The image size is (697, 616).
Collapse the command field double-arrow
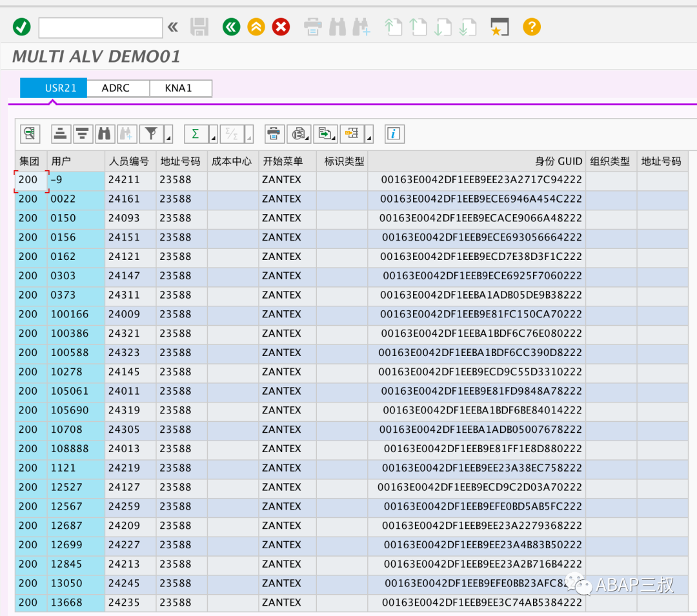(x=173, y=27)
